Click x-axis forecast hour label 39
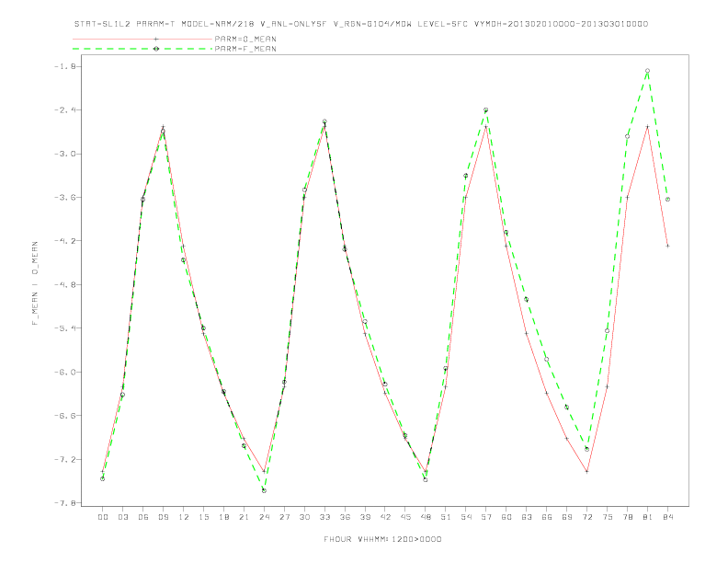728x563 pixels. 365,517
